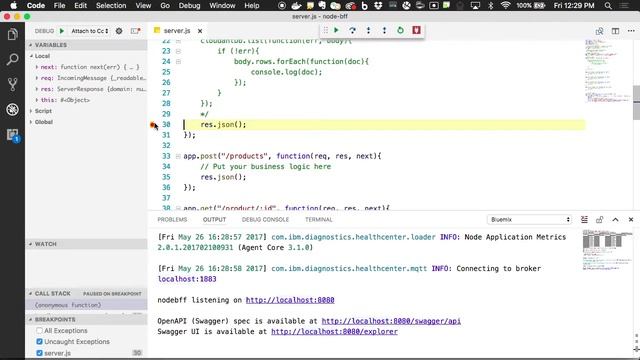Split the editor
Image resolution: width=640 pixels, height=360 pixels.
pyautogui.click(x=615, y=31)
